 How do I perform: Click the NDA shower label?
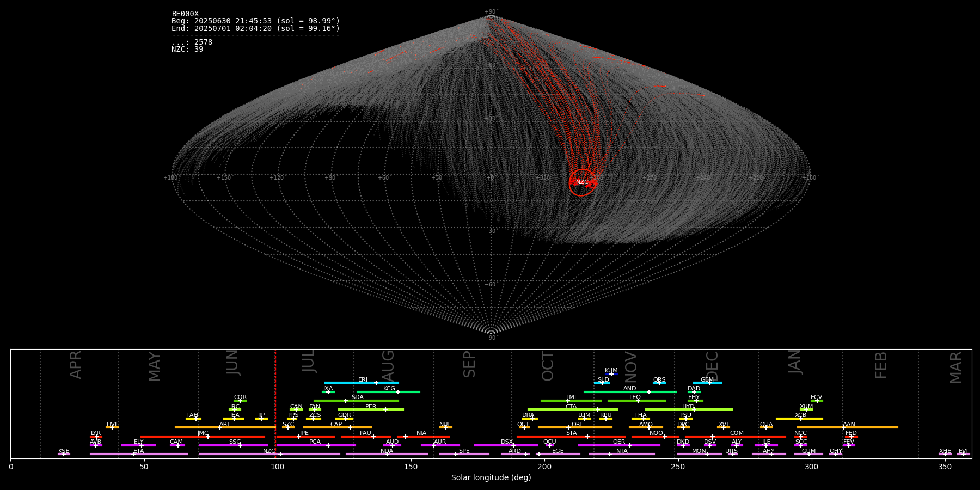click(387, 451)
